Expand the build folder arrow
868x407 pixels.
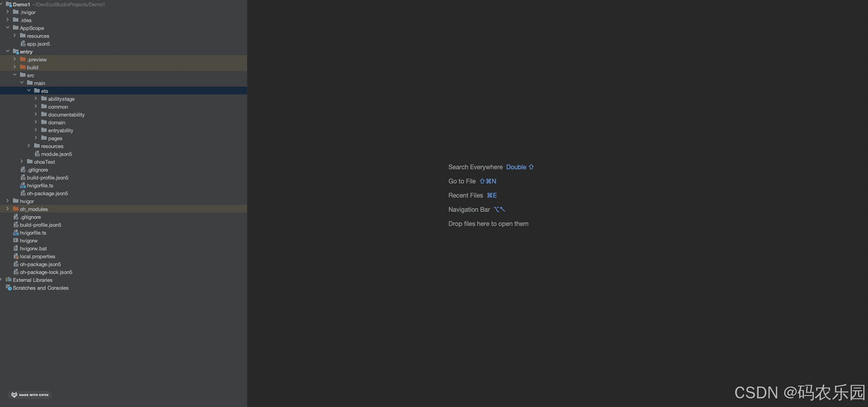(x=15, y=67)
